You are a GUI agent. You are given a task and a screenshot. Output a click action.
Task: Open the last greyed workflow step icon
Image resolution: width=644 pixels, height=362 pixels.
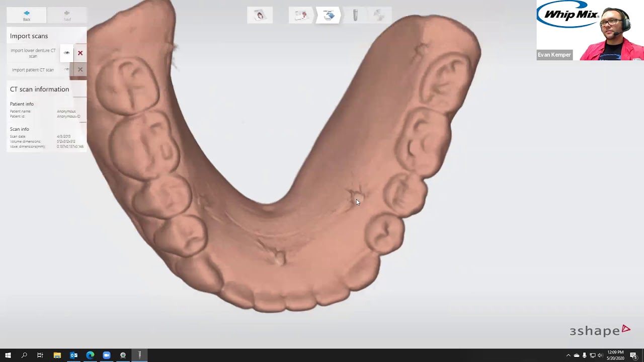click(x=380, y=15)
